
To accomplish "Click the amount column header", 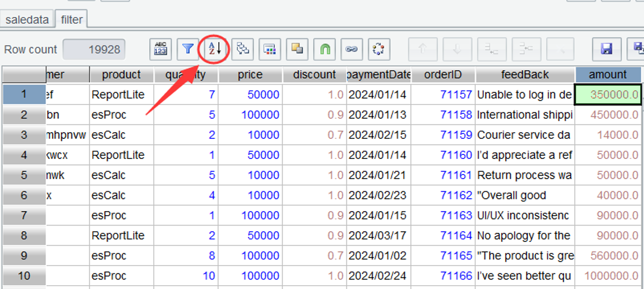I will pyautogui.click(x=608, y=74).
